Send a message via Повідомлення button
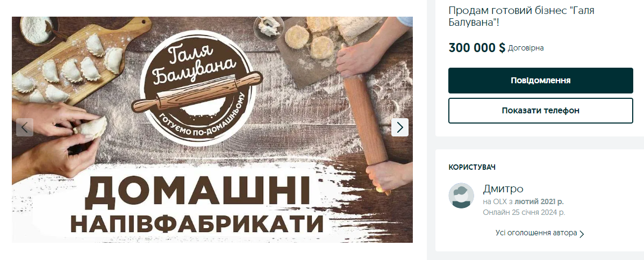Viewport: 644px width, 260px height. [x=540, y=81]
